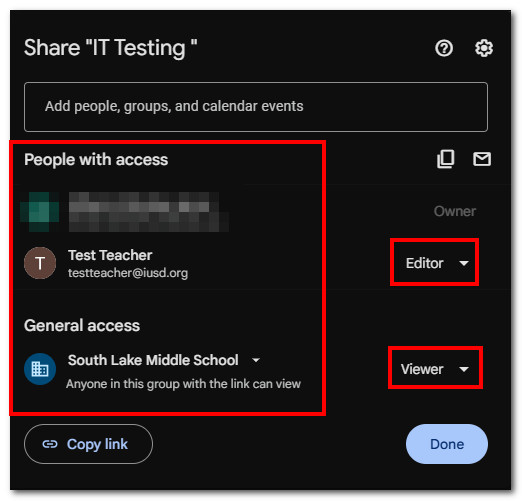Click the blurred owner name entry
The image size is (522, 501).
tap(148, 212)
